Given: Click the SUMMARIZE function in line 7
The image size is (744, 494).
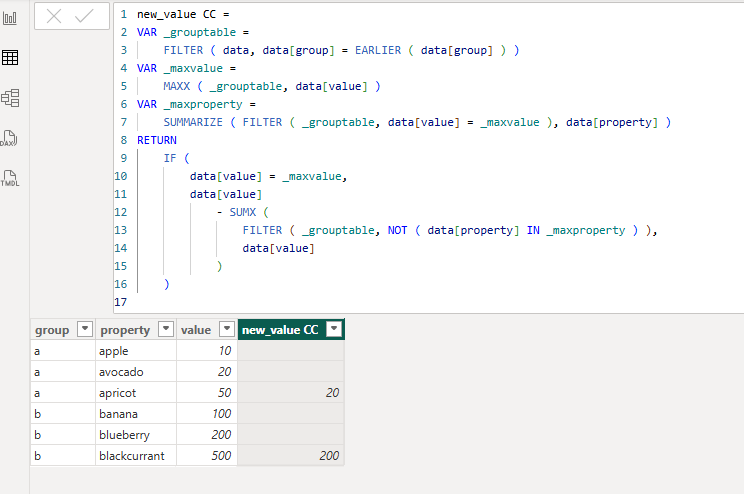Looking at the screenshot, I should pyautogui.click(x=193, y=122).
